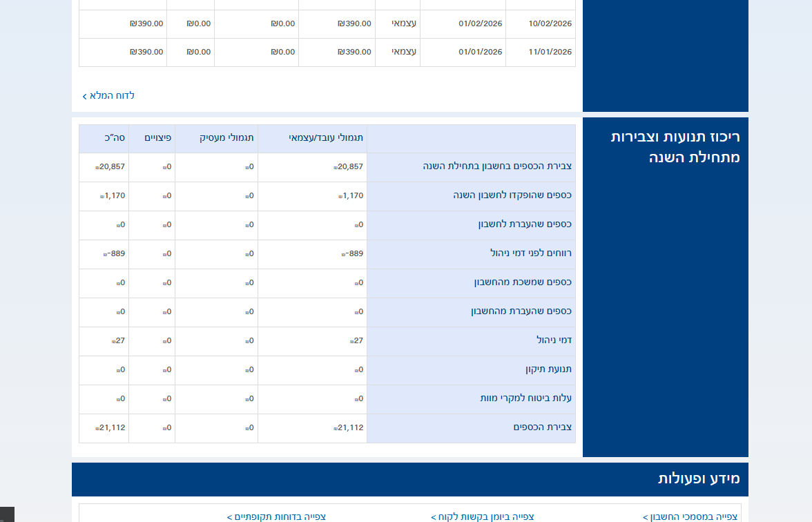Open צפייה בדוחות תקופתיים link
Image resolution: width=812 pixels, height=522 pixels.
pyautogui.click(x=276, y=516)
